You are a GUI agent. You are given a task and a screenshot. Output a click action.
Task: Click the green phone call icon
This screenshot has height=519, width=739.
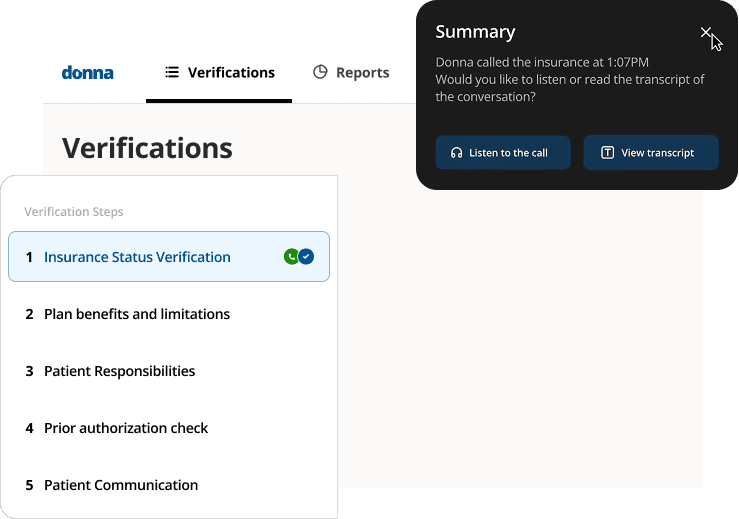(x=291, y=256)
